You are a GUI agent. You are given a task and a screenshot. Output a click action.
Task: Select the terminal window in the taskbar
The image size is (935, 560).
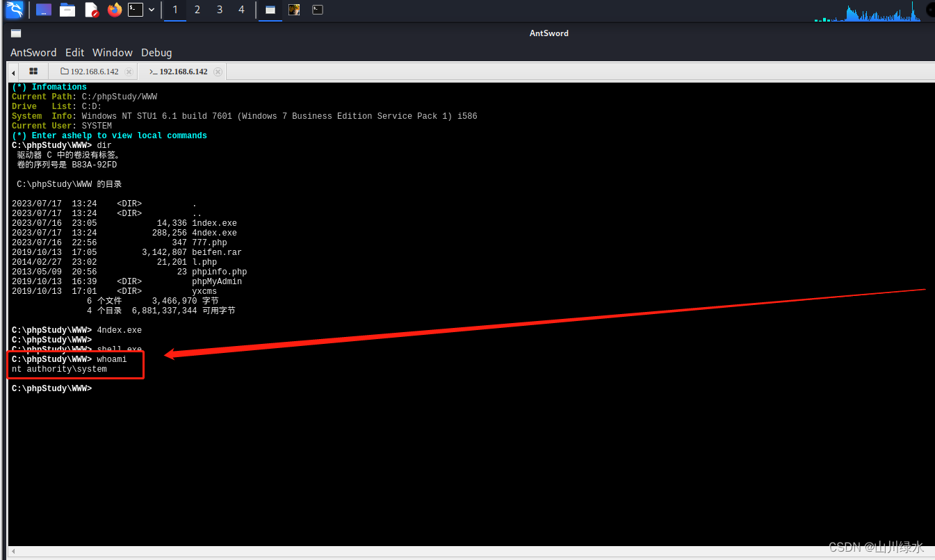317,10
